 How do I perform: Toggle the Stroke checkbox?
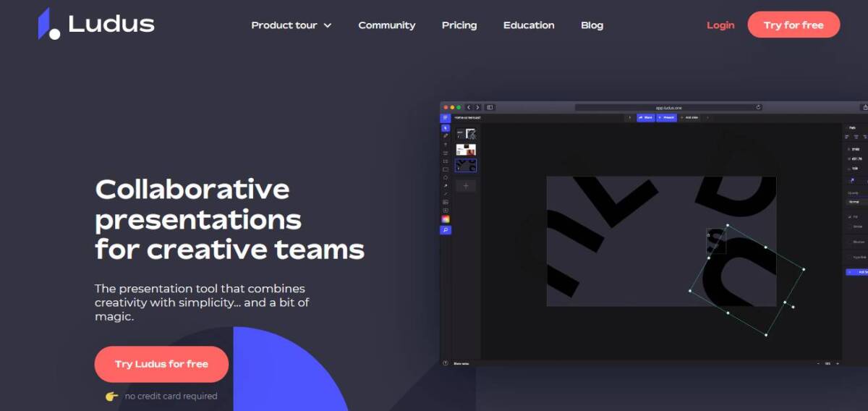click(849, 226)
